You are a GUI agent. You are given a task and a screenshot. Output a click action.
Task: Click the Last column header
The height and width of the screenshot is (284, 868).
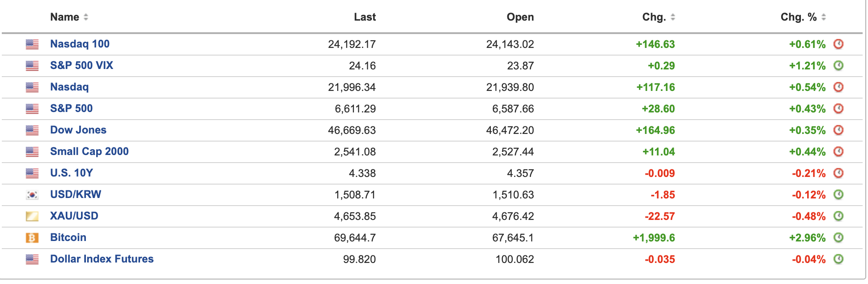365,17
